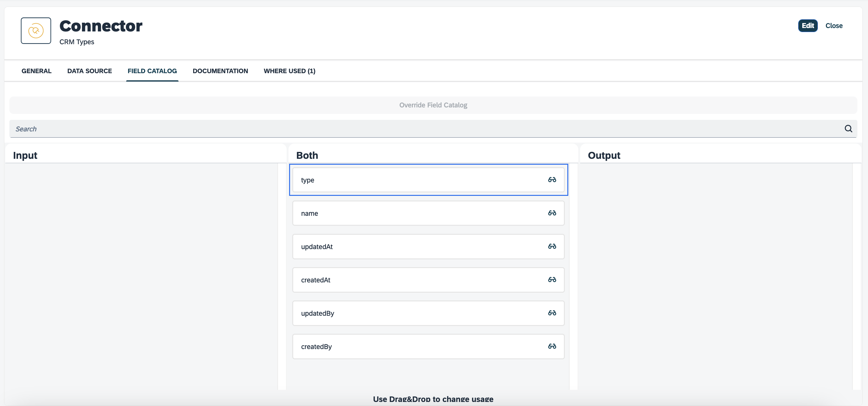Open the Data Source tab
Viewport: 868px width, 406px height.
tap(90, 71)
